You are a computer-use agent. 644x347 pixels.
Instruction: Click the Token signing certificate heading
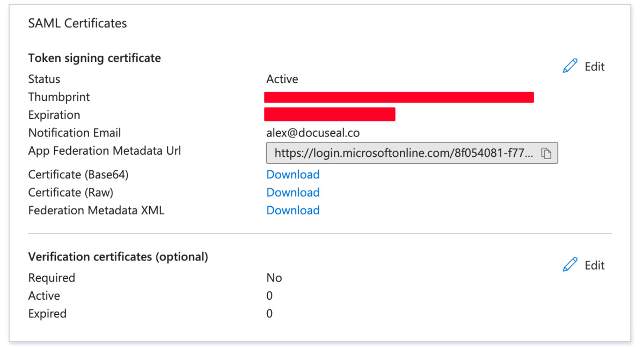click(94, 58)
